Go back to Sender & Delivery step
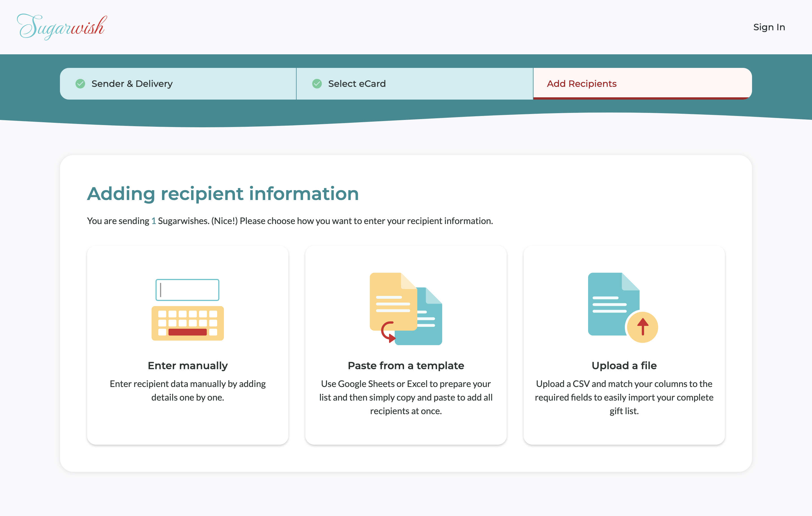Viewport: 812px width, 516px height. pyautogui.click(x=178, y=84)
